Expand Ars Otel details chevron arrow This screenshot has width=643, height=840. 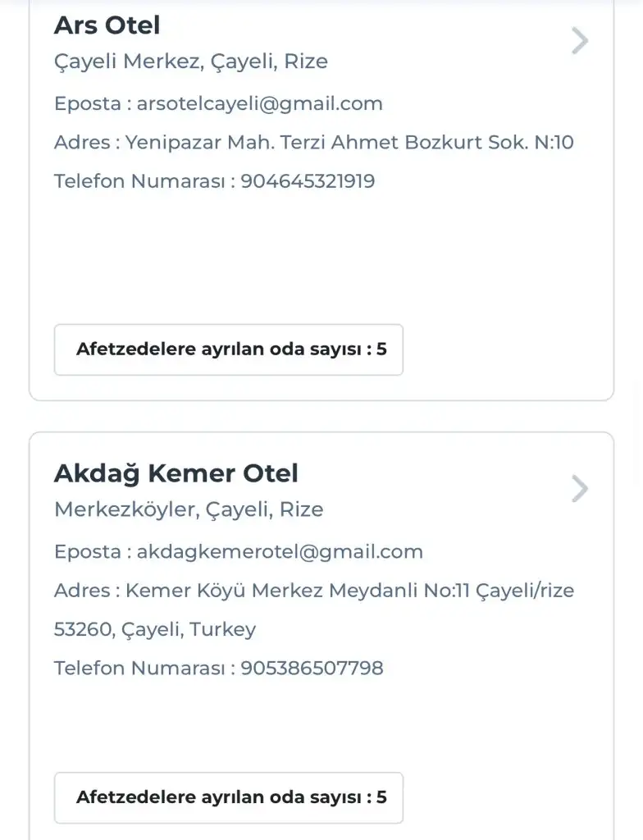[580, 41]
